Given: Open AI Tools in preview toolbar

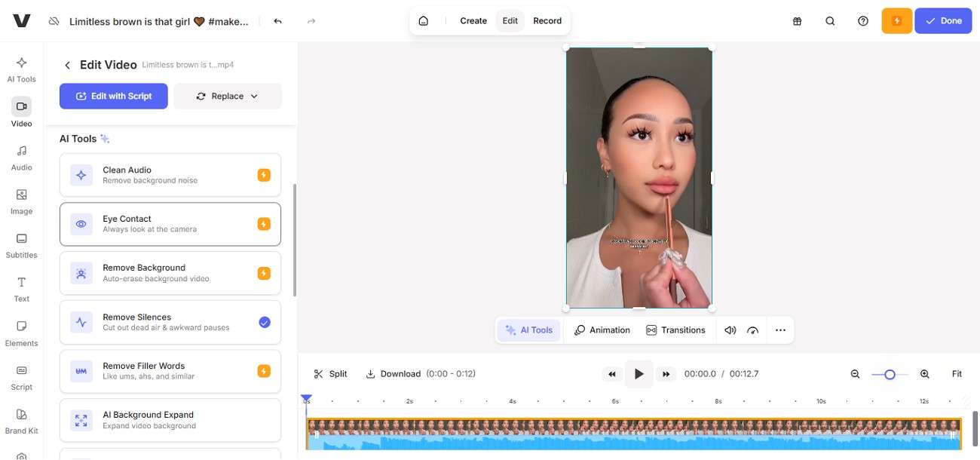Looking at the screenshot, I should [x=528, y=330].
